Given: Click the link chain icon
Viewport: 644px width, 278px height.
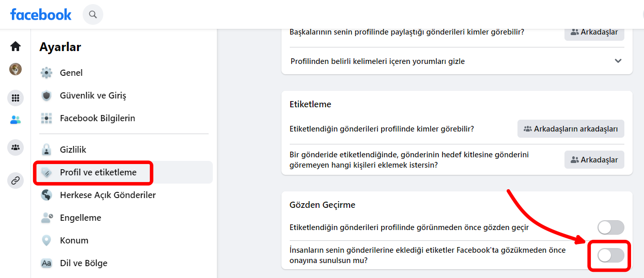Looking at the screenshot, I should 15,181.
